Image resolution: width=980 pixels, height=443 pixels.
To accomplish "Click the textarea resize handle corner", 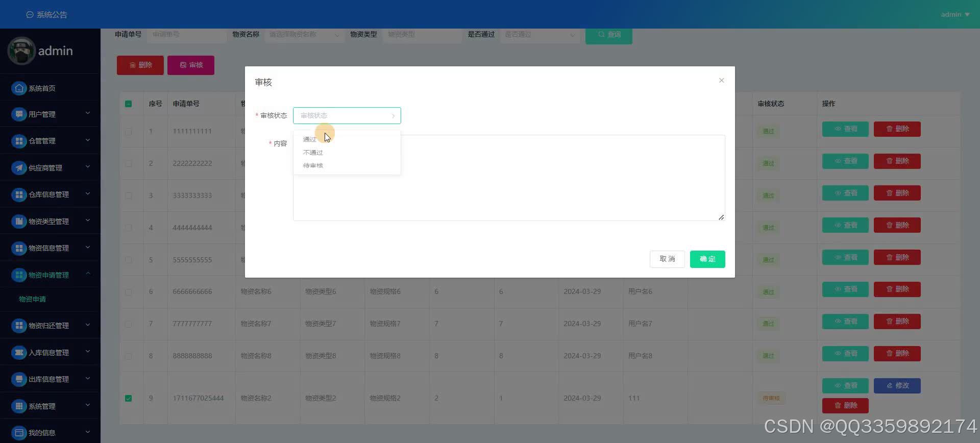I will 721,217.
